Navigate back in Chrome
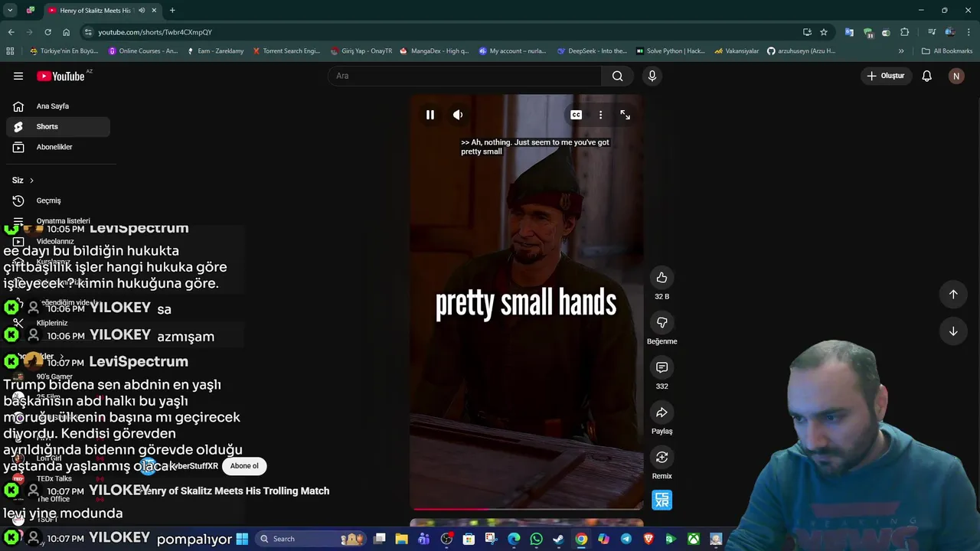980x551 pixels. tap(11, 32)
